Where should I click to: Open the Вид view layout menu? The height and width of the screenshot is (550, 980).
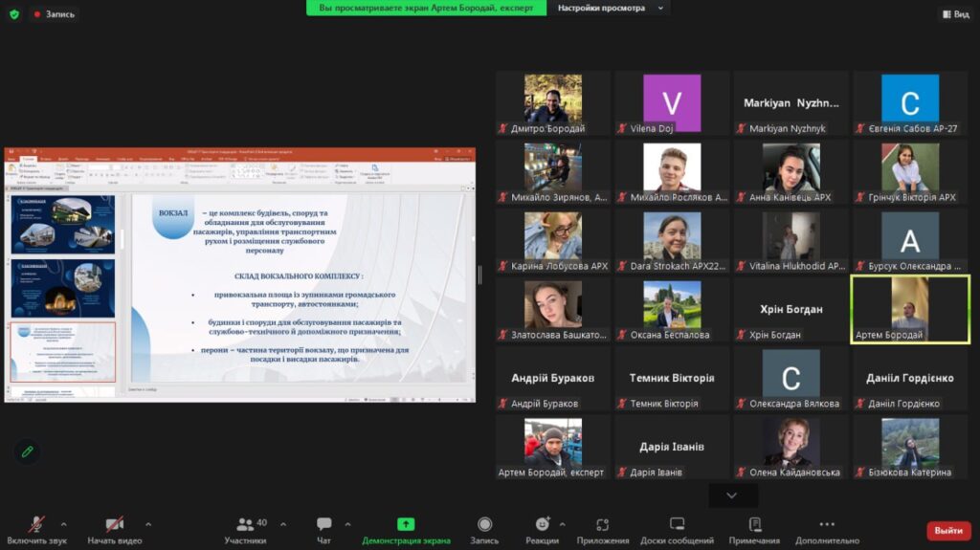[955, 14]
